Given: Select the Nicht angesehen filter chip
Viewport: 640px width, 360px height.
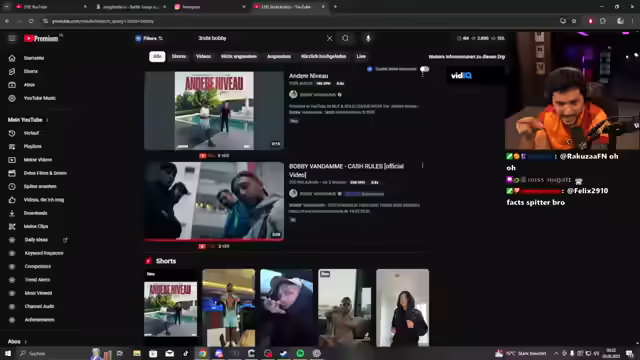Looking at the screenshot, I should [239, 57].
